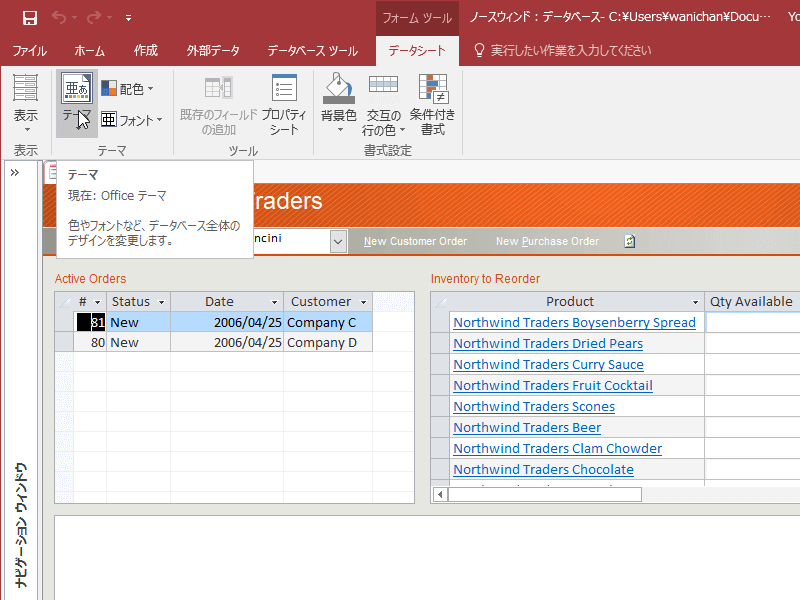Click the refresh icon beside New Purchase Order
Screen dimensions: 800x600
[x=630, y=241]
